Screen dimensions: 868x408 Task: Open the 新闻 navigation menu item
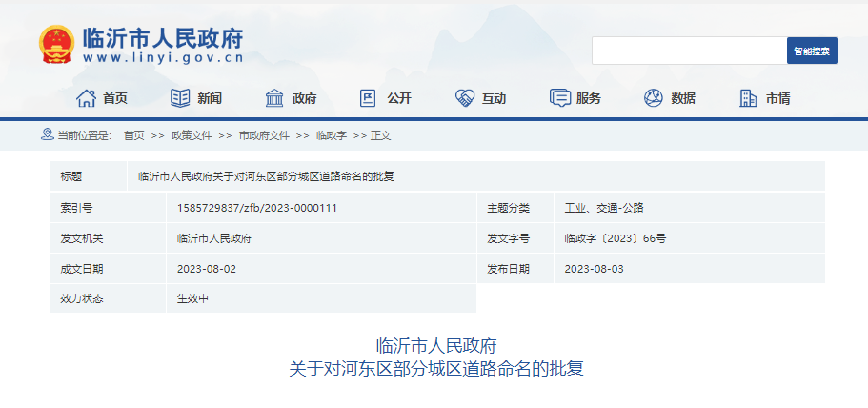(210, 99)
